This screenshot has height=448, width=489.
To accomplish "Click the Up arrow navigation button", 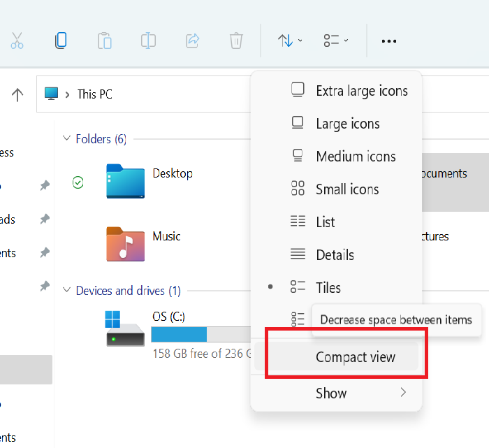I will click(x=18, y=94).
